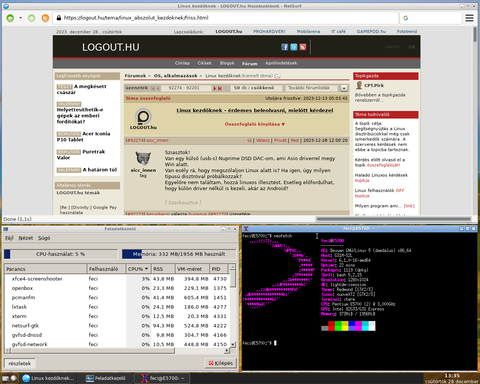Select the xfce4-screenshooter process row
The image size is (480, 384).
coord(117,279)
